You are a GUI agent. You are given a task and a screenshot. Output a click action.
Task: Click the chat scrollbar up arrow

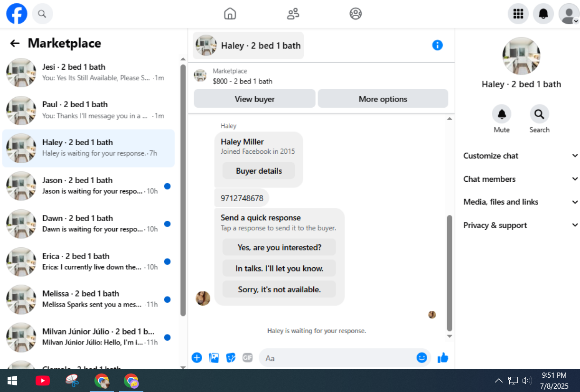449,119
